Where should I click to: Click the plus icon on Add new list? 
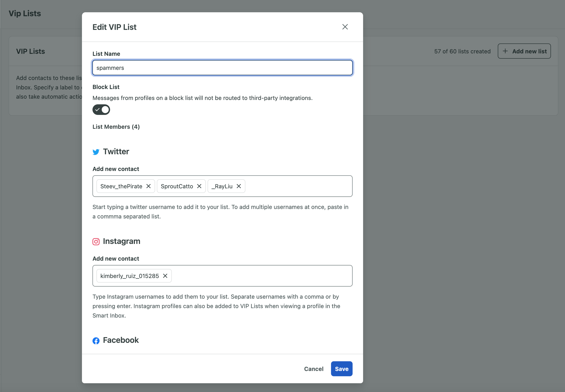click(505, 51)
